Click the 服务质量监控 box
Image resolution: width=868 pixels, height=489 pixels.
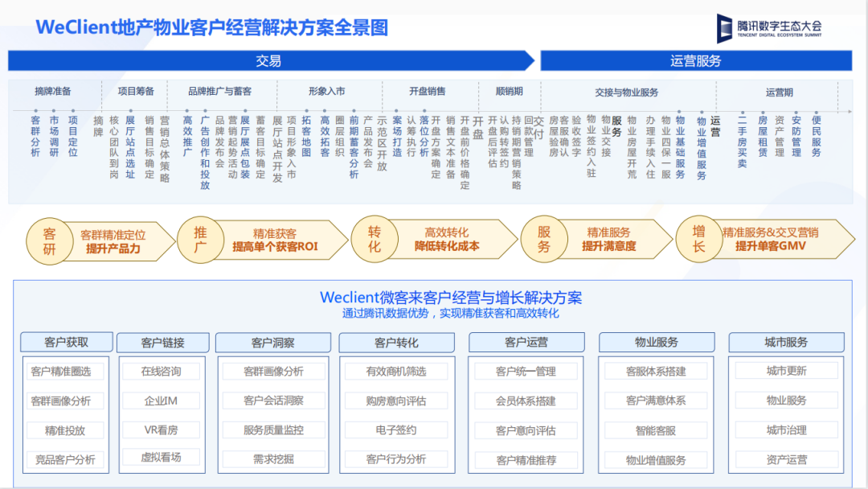tap(273, 429)
